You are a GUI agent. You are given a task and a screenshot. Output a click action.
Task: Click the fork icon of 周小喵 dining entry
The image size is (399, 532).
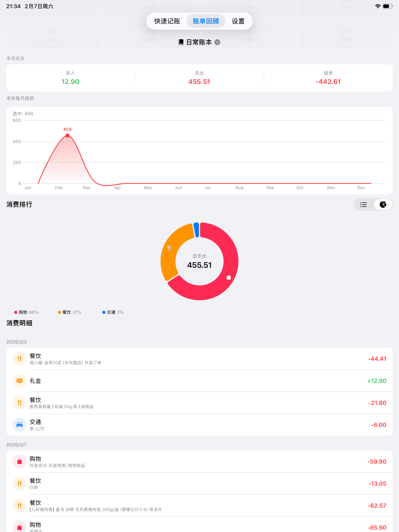coord(19,359)
